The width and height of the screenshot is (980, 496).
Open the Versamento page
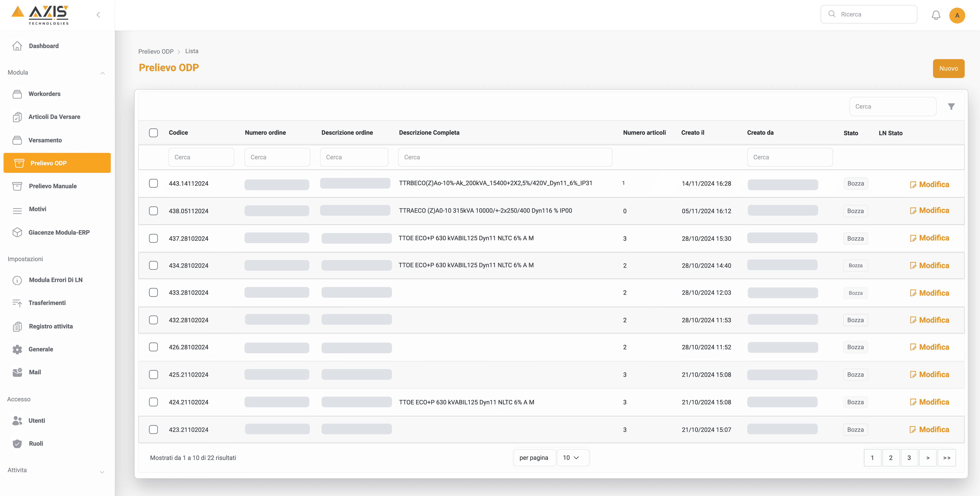45,140
